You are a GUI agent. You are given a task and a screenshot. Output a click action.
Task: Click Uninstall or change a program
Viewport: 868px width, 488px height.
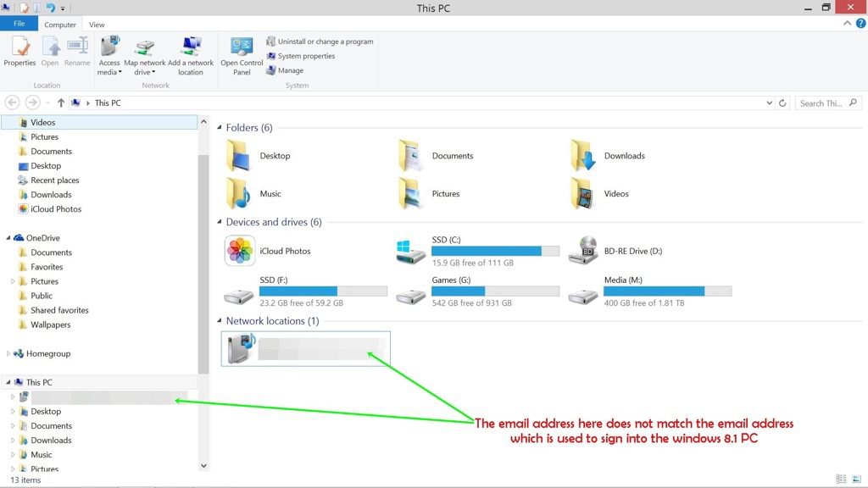tap(320, 42)
